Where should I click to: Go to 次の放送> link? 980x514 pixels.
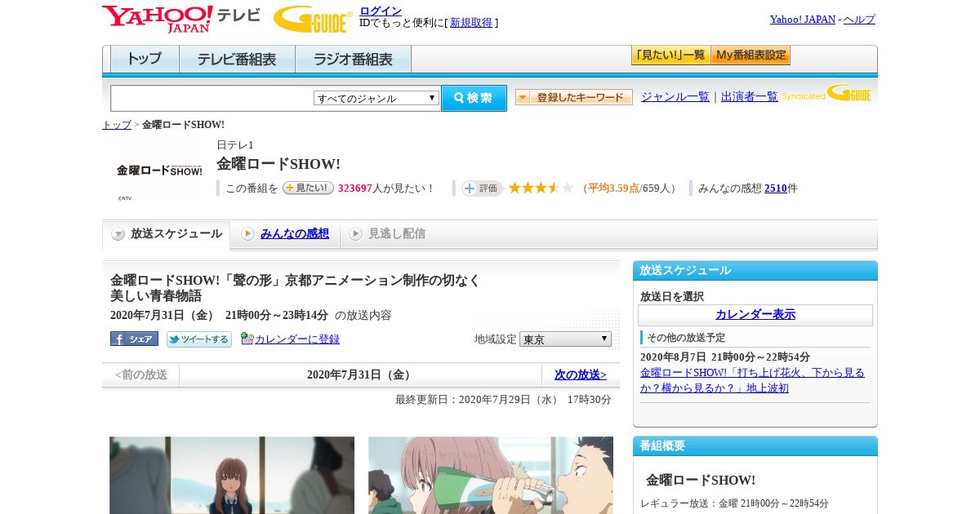pyautogui.click(x=581, y=375)
